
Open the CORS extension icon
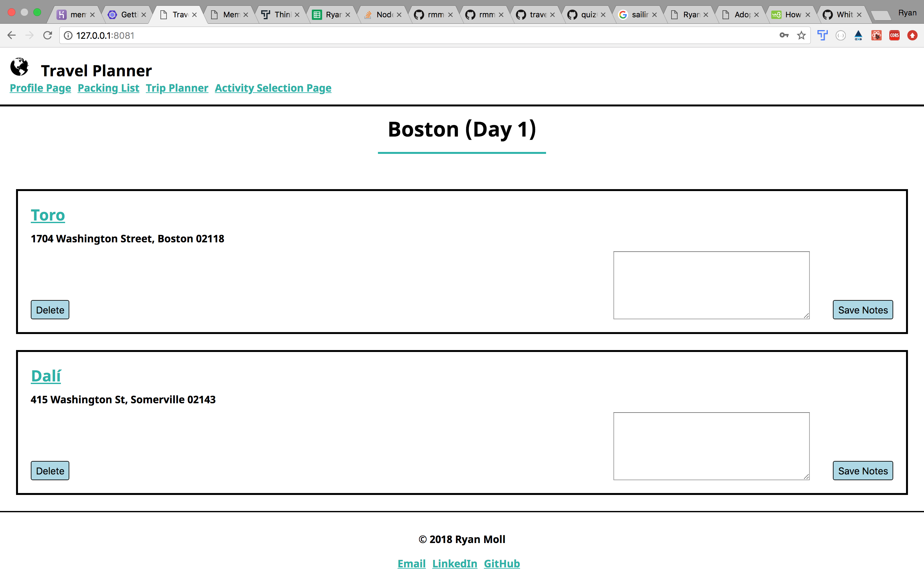894,36
